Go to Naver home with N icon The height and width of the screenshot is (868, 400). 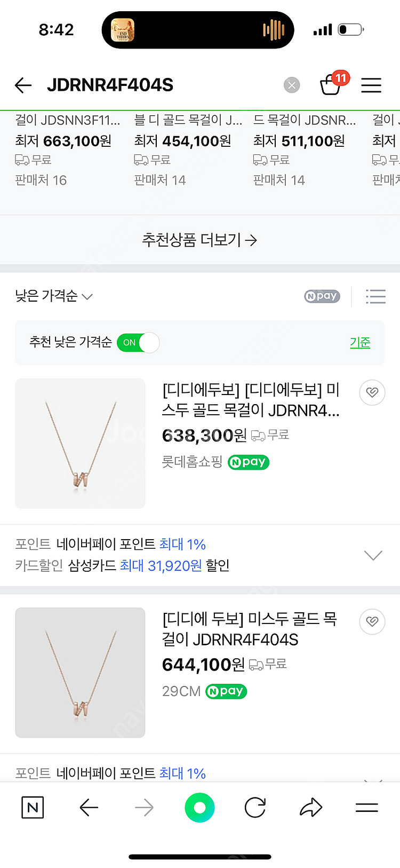[33, 808]
